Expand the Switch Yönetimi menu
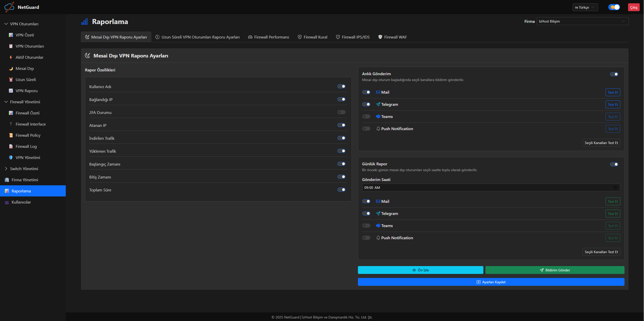Screen dimensions: 644x321 click(x=24, y=169)
